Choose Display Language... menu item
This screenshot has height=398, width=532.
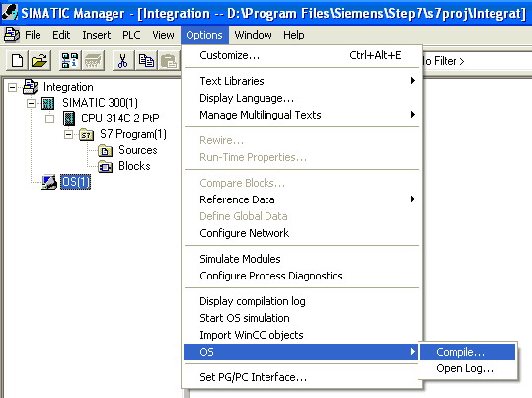click(302, 98)
